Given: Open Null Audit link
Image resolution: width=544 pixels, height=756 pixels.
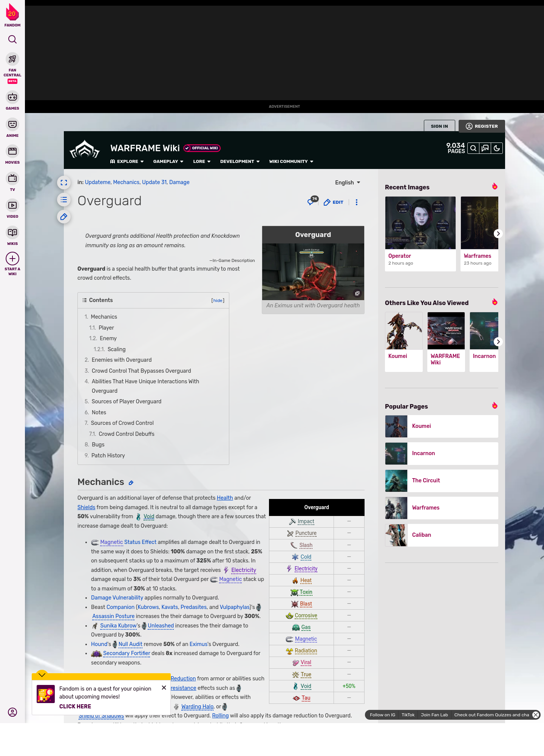Looking at the screenshot, I should point(130,644).
